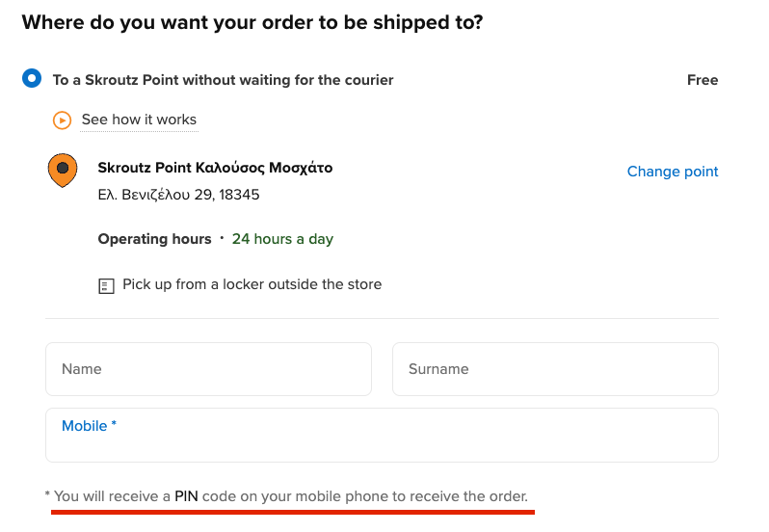Click the Ελ. Βενιζέλου 29 address text
The height and width of the screenshot is (532, 769).
178,195
